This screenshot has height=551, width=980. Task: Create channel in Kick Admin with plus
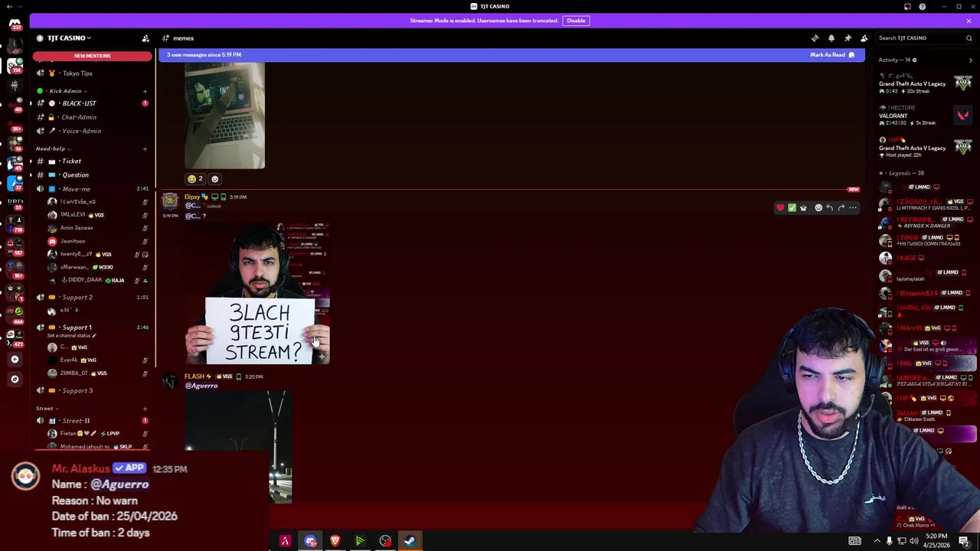click(x=145, y=91)
